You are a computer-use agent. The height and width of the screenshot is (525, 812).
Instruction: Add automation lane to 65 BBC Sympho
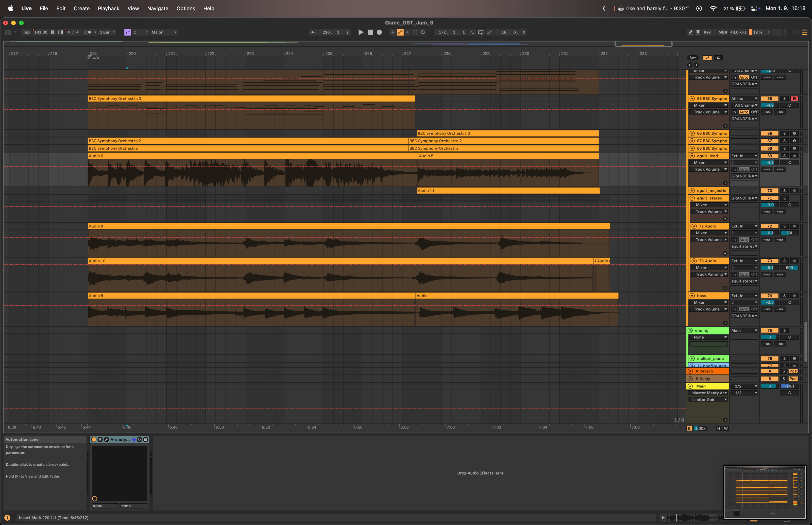coord(725,126)
